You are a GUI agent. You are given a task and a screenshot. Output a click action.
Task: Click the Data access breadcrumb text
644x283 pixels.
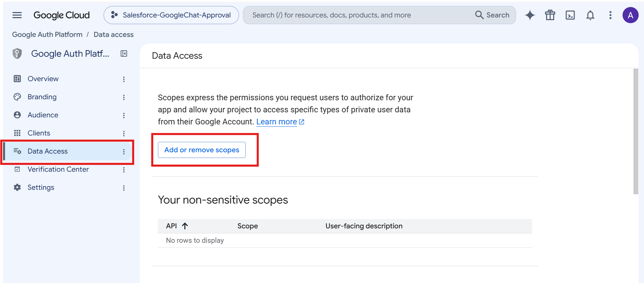(114, 35)
